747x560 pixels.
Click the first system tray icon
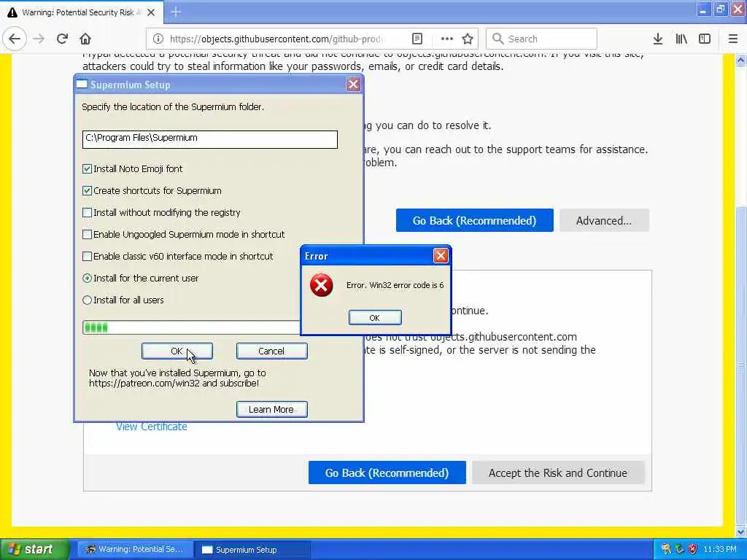coord(666,549)
